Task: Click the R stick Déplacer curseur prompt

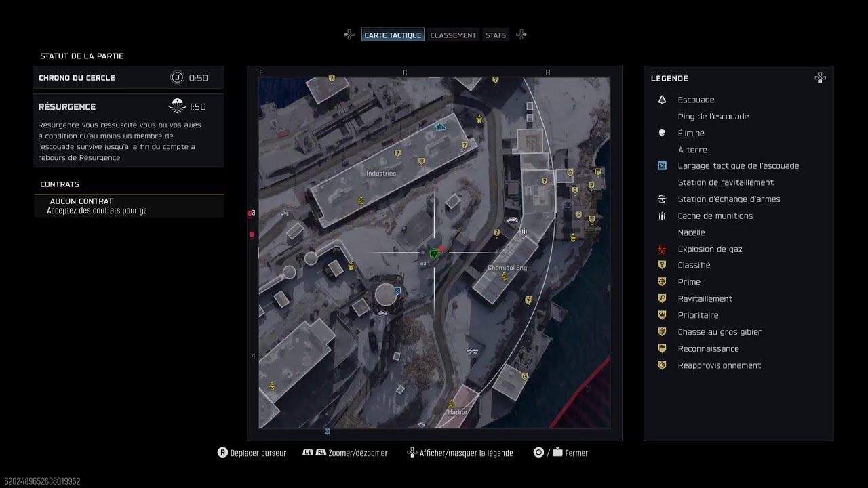Action: 252,453
